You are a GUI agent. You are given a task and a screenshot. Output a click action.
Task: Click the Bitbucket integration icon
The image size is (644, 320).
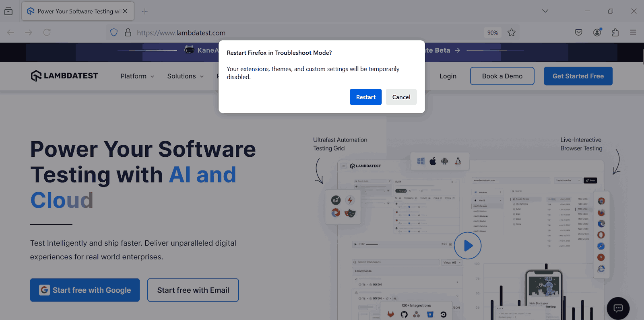click(x=430, y=314)
